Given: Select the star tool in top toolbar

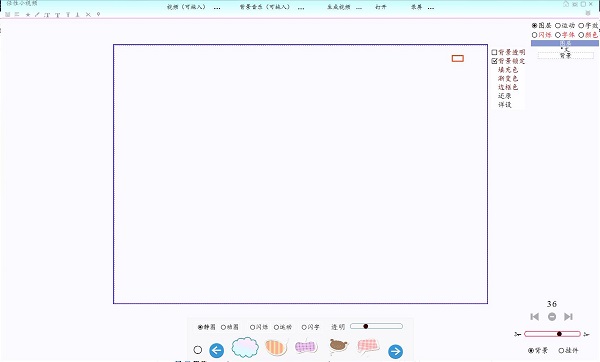Looking at the screenshot, I should [28, 15].
